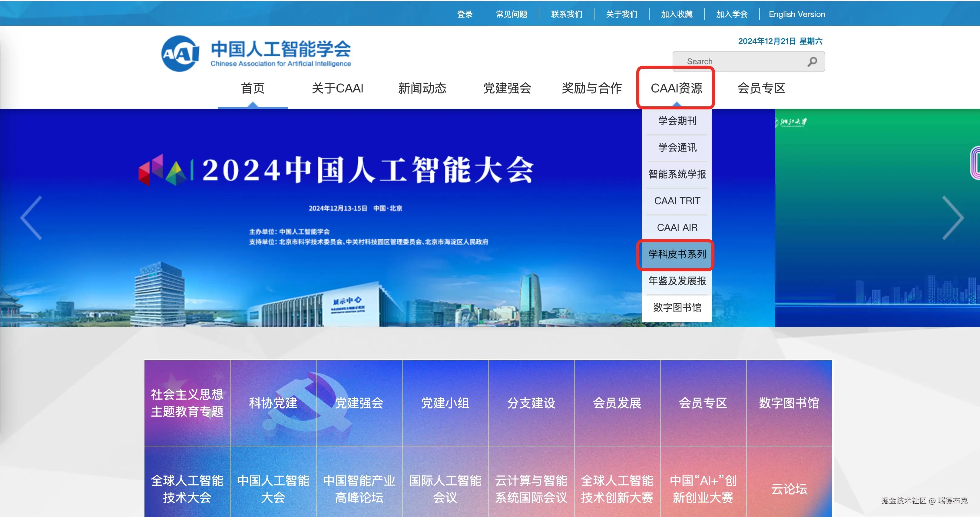Screen dimensions: 980x517
Task: Click the 科协党建 tile
Action: (x=273, y=403)
